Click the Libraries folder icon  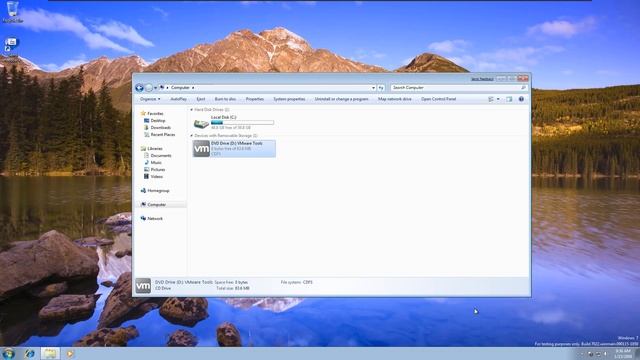(143, 149)
